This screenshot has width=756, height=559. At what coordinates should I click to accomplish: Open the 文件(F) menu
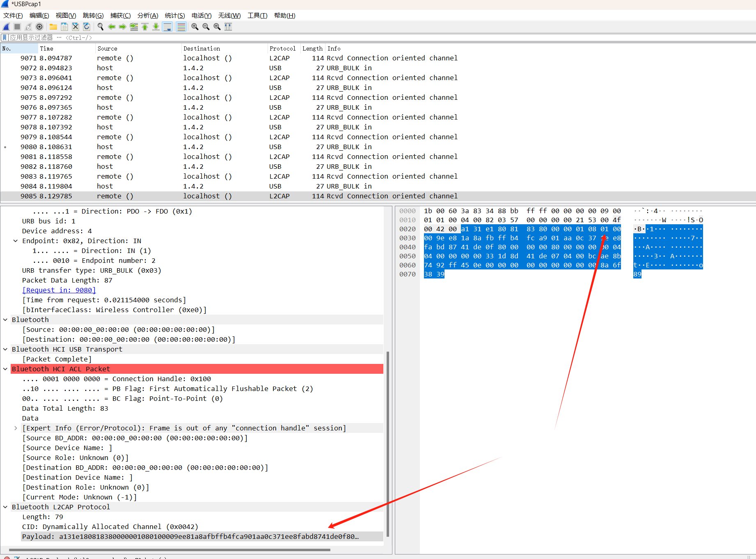pos(13,16)
